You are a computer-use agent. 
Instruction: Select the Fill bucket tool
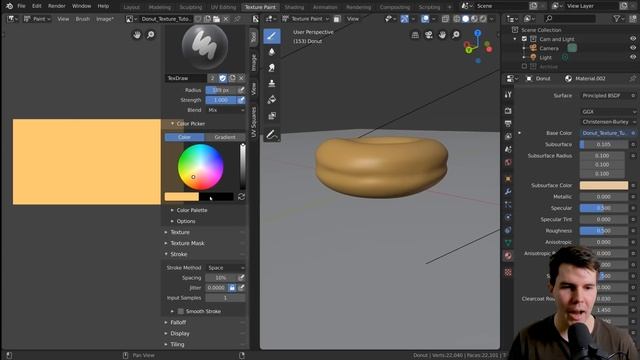pyautogui.click(x=272, y=100)
